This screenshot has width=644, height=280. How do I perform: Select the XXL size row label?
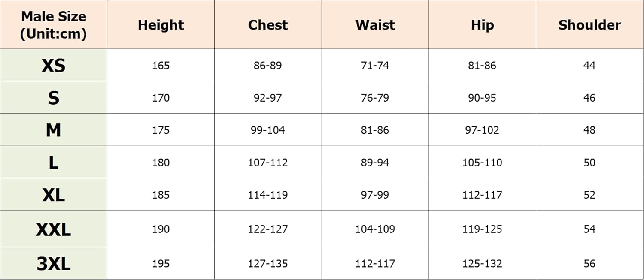point(54,229)
